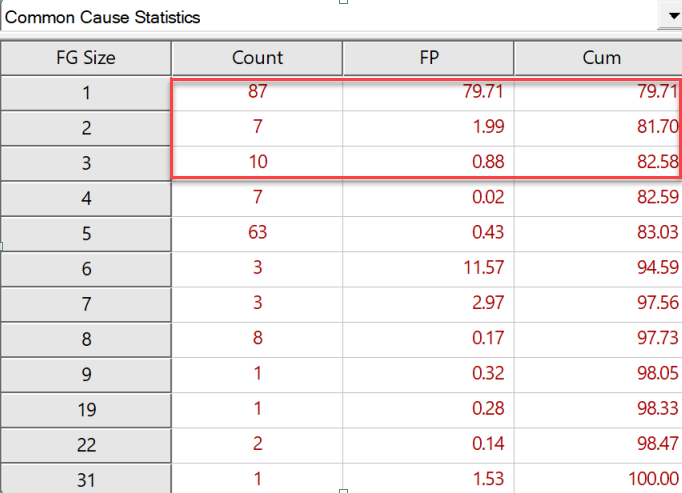Sort by the Count column header
This screenshot has width=682, height=493.
point(257,58)
